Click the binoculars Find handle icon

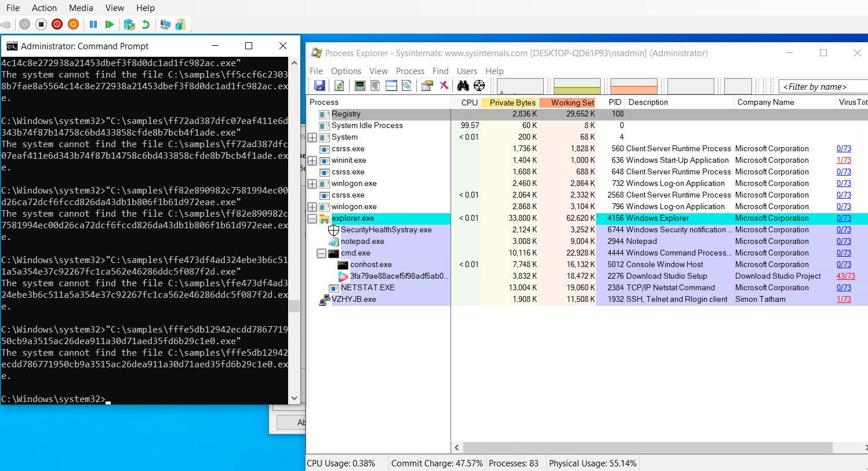463,86
